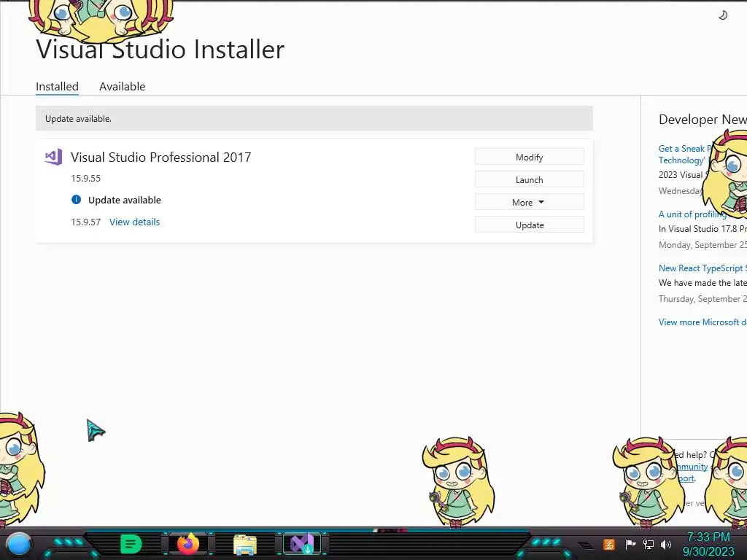This screenshot has width=747, height=560.
Task: Click the blue update info icon
Action: click(x=76, y=200)
